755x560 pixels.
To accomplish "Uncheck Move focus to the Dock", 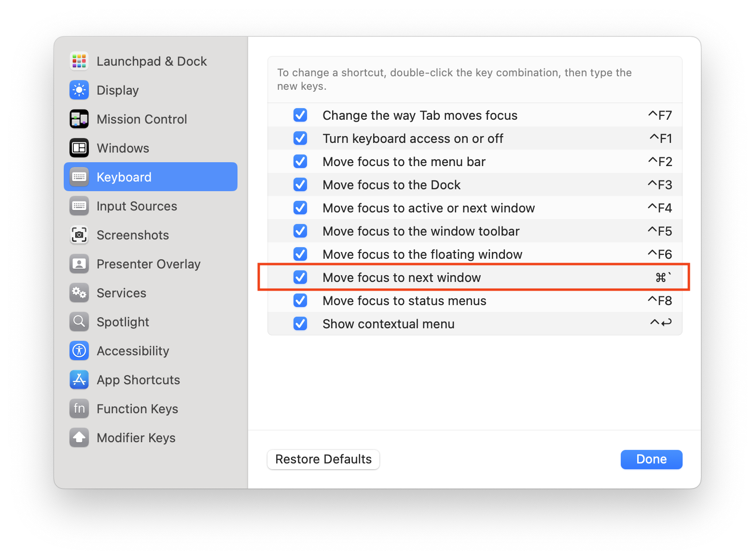I will click(x=300, y=185).
